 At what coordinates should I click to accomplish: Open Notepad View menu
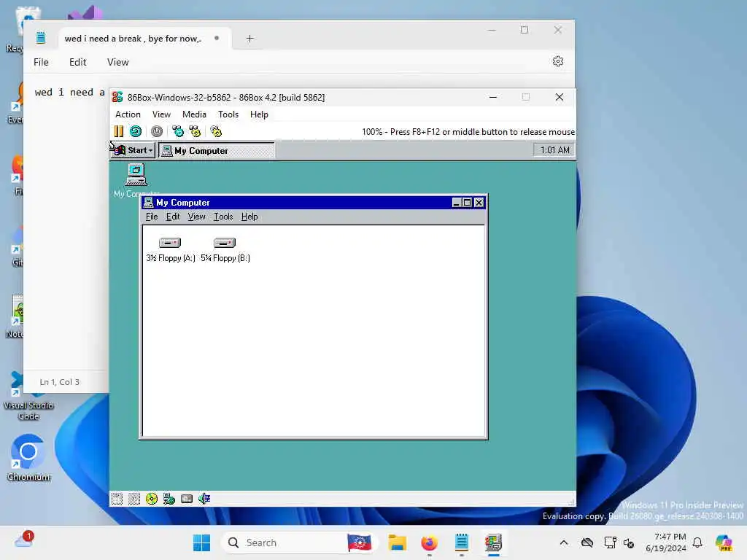[117, 62]
